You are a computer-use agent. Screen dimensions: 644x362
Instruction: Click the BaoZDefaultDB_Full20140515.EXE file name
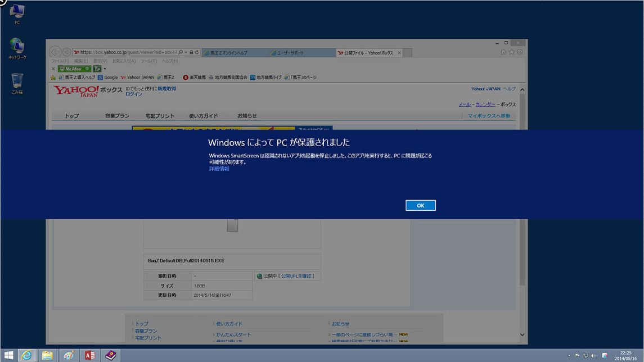tap(186, 261)
